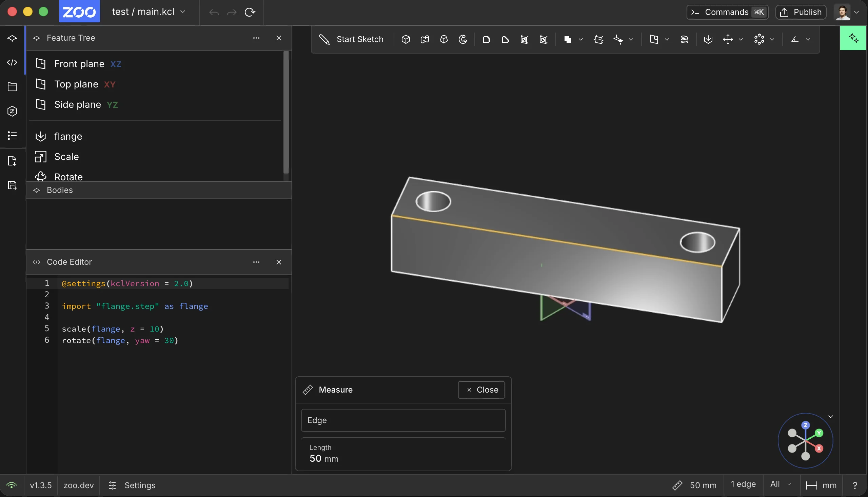Click the sidebar icon below Export
868x497 pixels.
[x=12, y=185]
